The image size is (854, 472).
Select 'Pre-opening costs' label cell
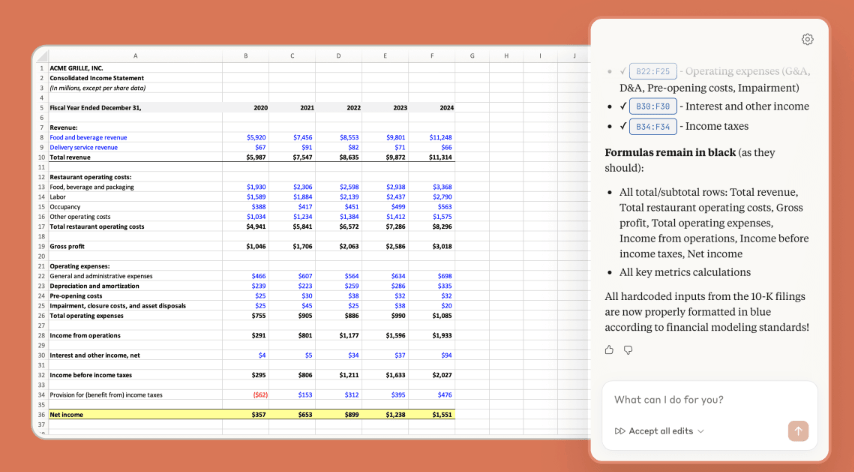tap(135, 296)
